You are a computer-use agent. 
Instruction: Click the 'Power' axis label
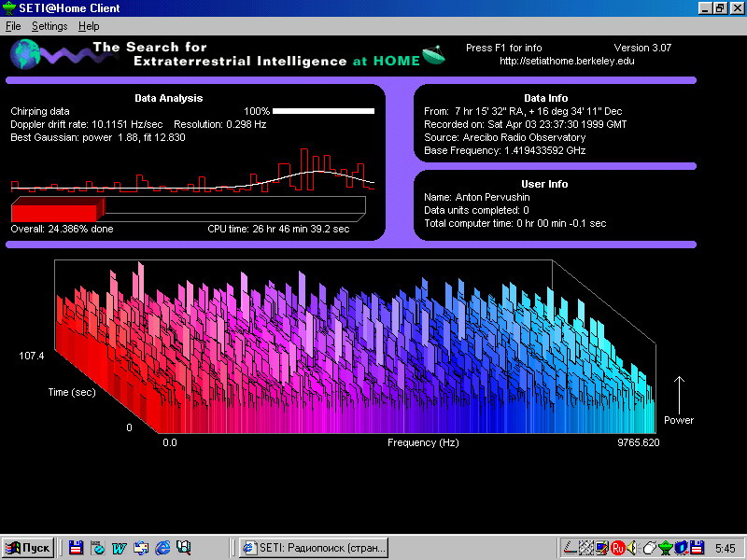(x=679, y=420)
